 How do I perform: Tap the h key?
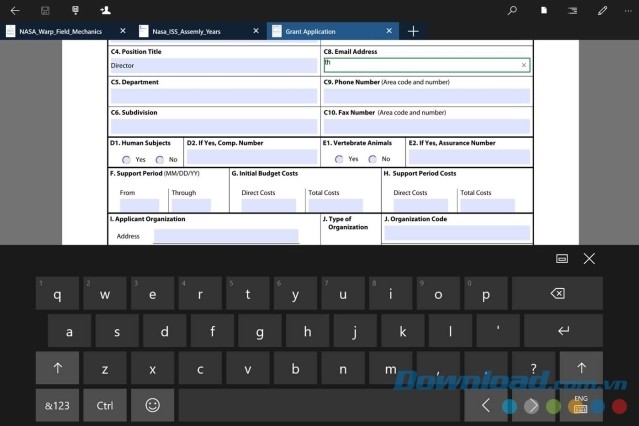307,331
